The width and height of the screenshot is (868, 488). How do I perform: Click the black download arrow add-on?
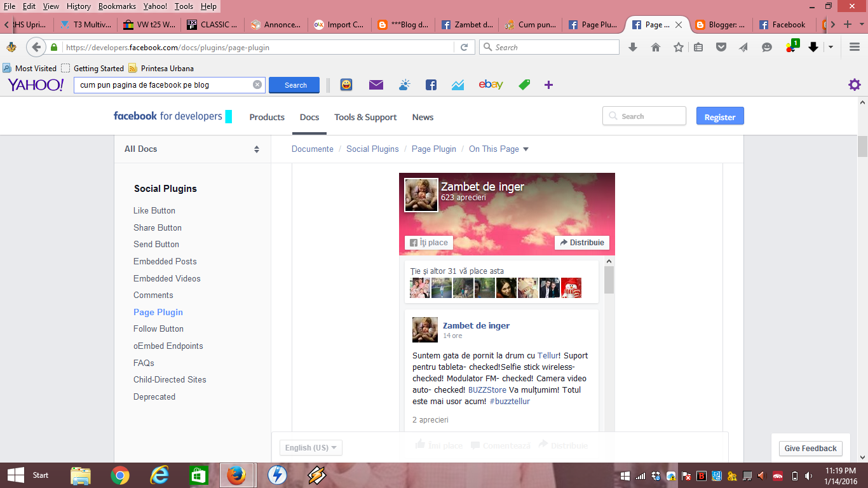pyautogui.click(x=813, y=47)
